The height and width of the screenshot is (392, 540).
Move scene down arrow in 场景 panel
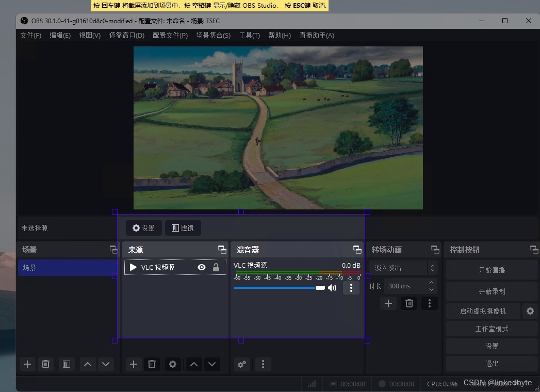106,364
